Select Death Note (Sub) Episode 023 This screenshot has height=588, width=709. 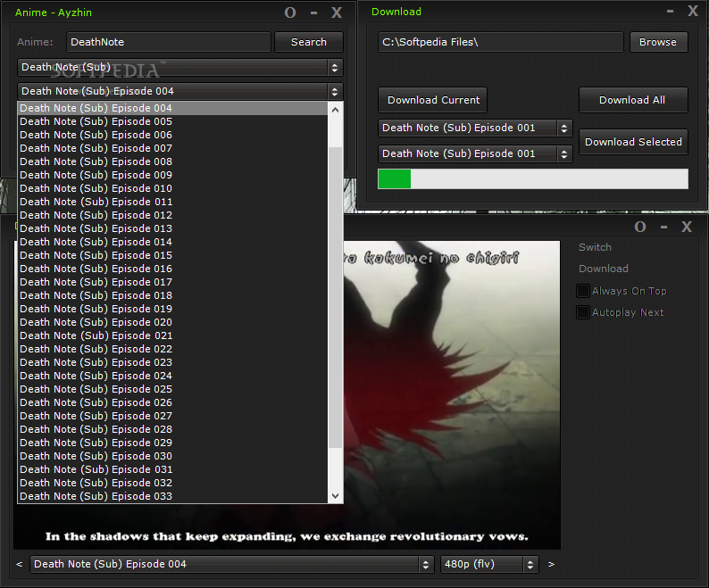[x=172, y=362]
